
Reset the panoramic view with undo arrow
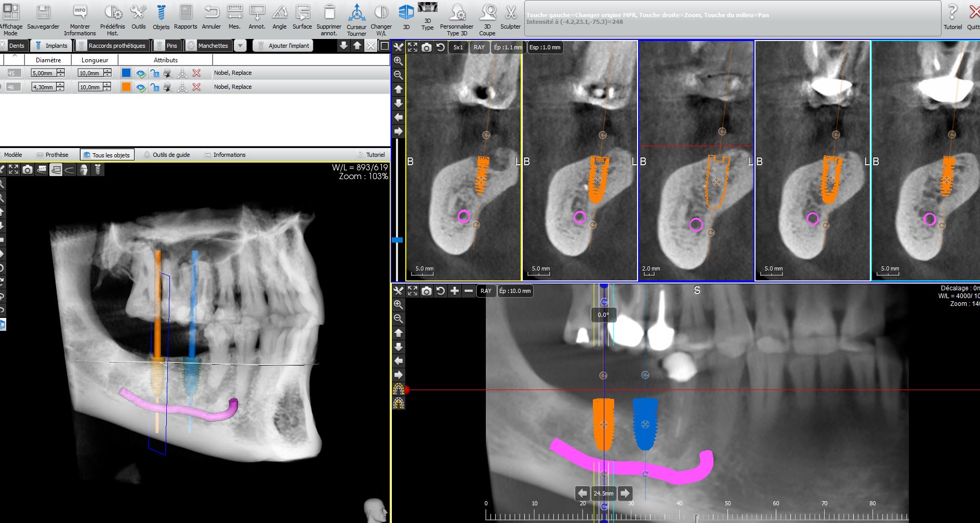click(441, 291)
